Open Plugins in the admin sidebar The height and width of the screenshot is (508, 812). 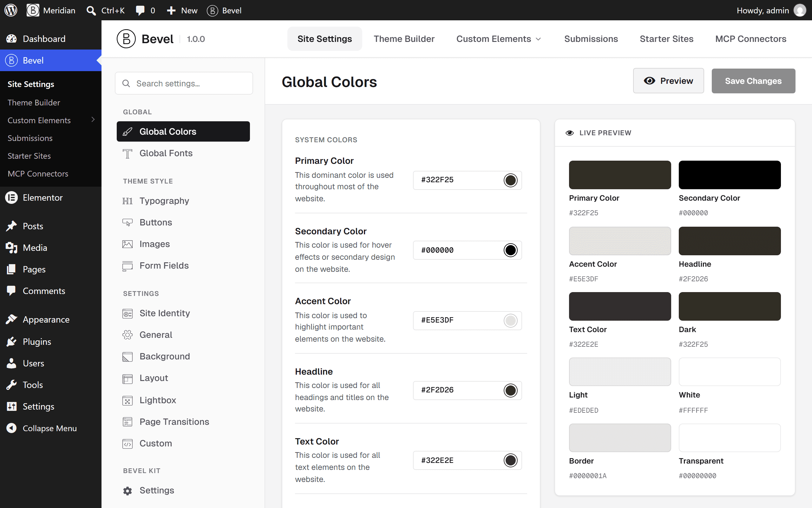51,342
